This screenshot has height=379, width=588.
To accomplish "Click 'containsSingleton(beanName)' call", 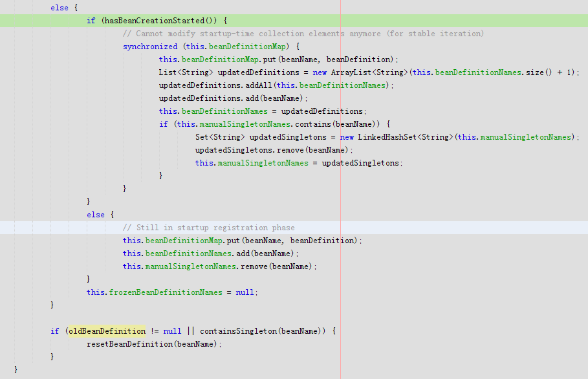I will click(261, 331).
